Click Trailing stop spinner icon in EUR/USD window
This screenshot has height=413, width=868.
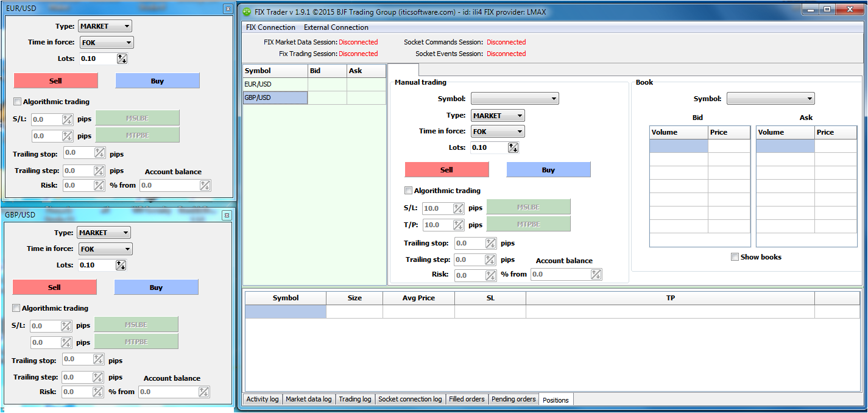(x=99, y=152)
